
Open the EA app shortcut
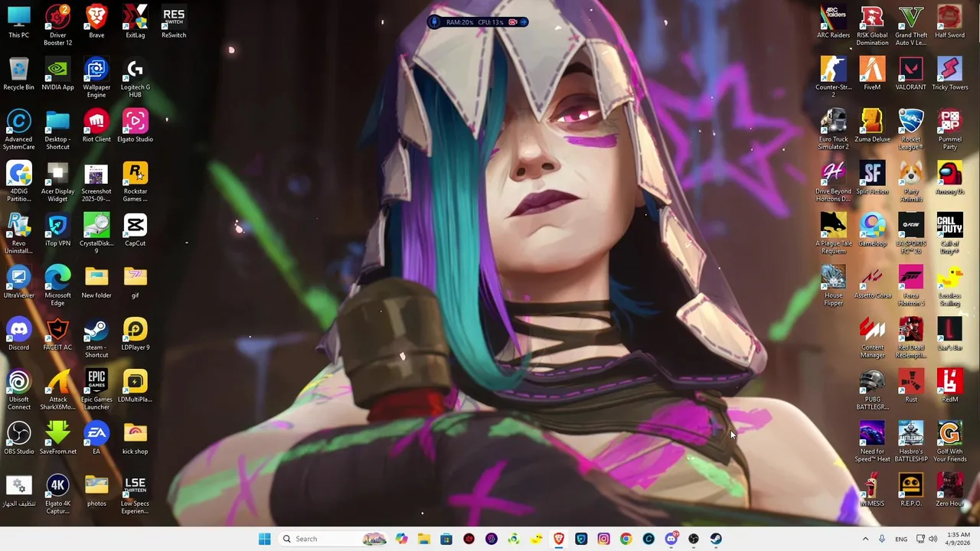[x=96, y=439]
